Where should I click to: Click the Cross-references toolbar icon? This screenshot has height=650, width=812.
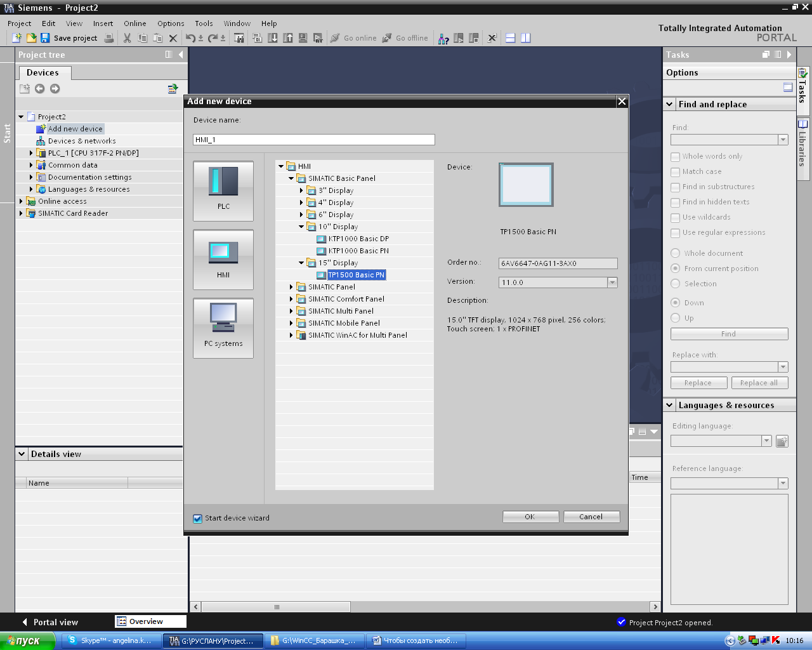point(492,38)
